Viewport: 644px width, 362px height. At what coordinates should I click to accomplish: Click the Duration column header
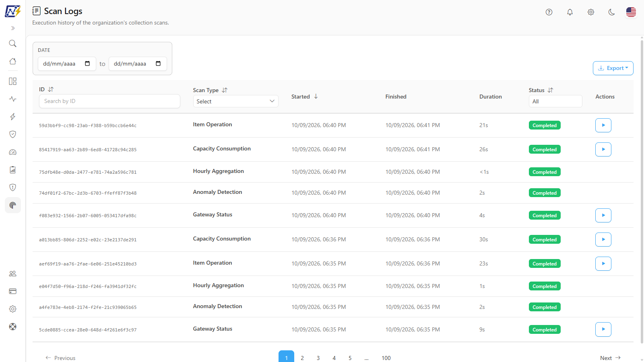coord(491,97)
